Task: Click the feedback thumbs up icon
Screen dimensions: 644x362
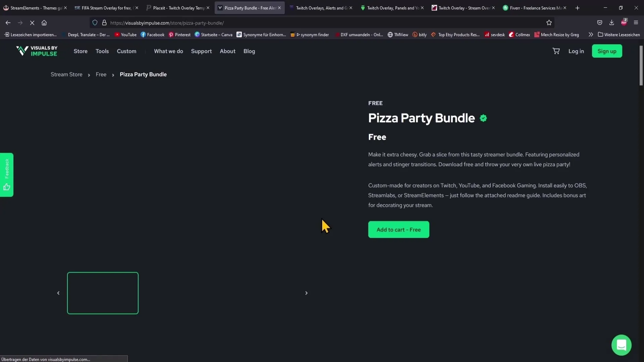Action: click(x=6, y=186)
